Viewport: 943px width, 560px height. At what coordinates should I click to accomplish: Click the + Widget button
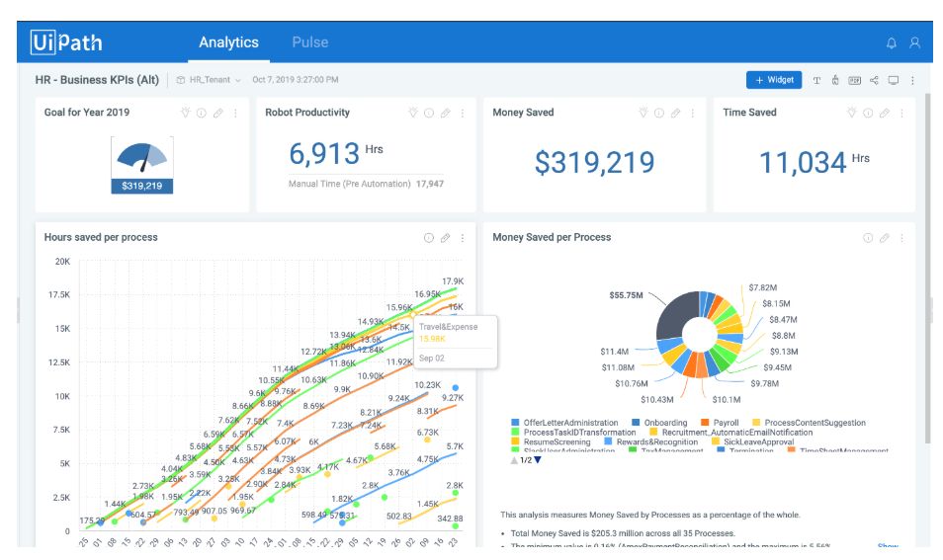[774, 80]
